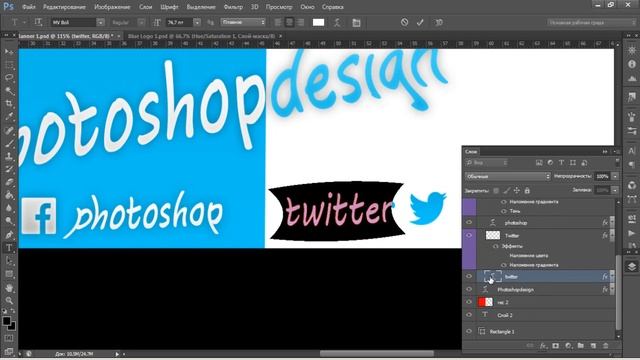Image resolution: width=640 pixels, height=360 pixels.
Task: Cancel the current text edits
Action: point(404,22)
